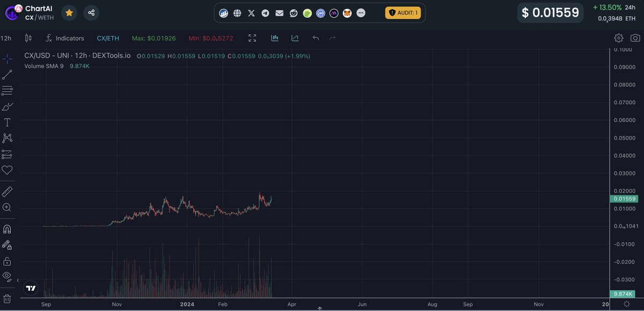Toggle the line chart display icon
The image size is (644, 311).
pyautogui.click(x=295, y=38)
